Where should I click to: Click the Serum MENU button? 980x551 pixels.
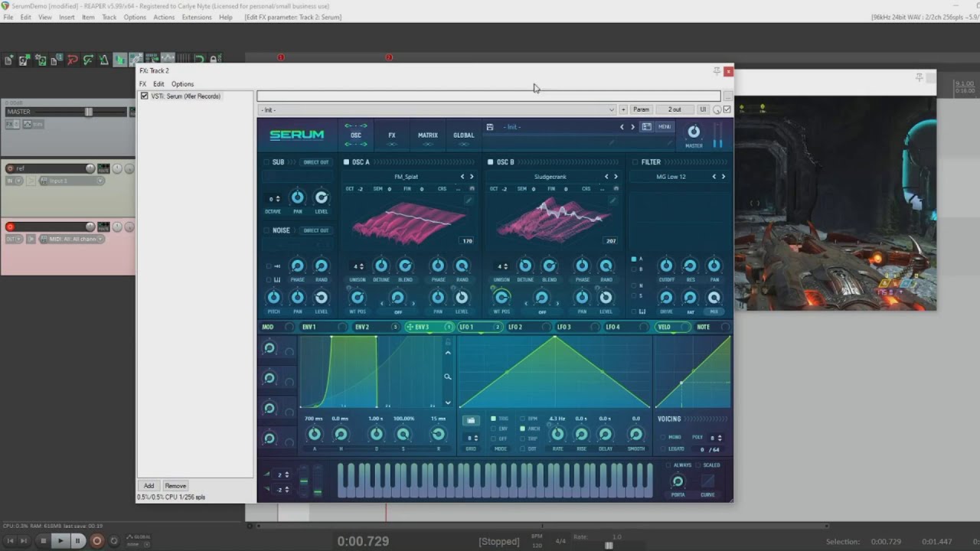[x=665, y=127]
